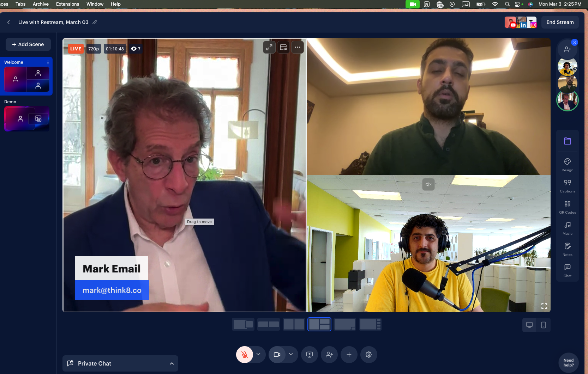The height and width of the screenshot is (374, 588).
Task: Open the Welcome scene options menu
Action: (x=48, y=62)
